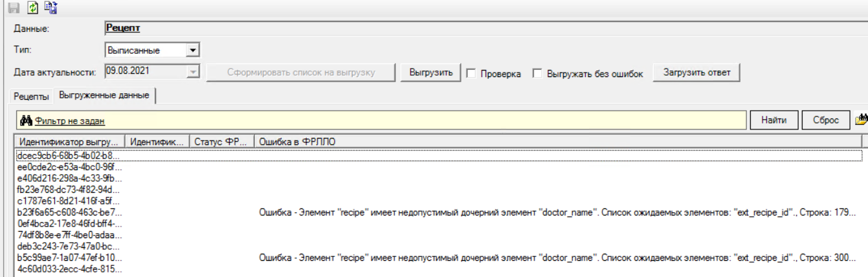Click the Выгрузить button
Screen dimensions: 868x277
pyautogui.click(x=431, y=72)
